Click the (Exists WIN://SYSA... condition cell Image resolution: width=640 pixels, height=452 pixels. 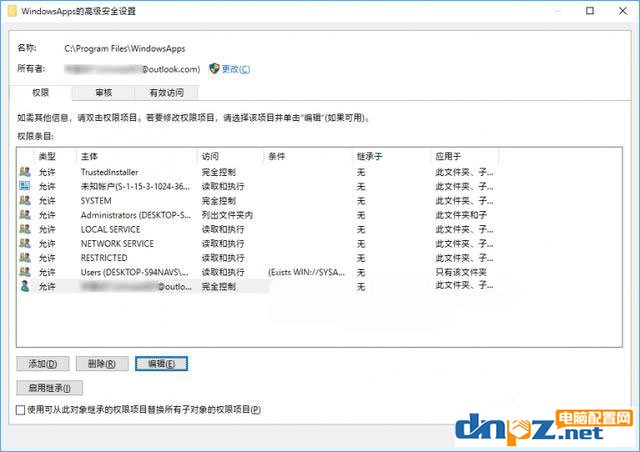point(307,272)
